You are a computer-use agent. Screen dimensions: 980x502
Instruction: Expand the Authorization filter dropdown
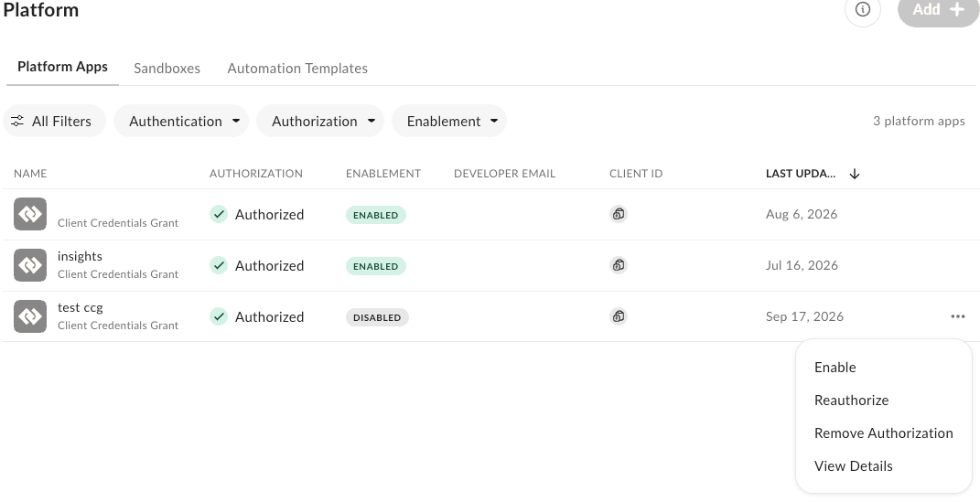tap(320, 121)
